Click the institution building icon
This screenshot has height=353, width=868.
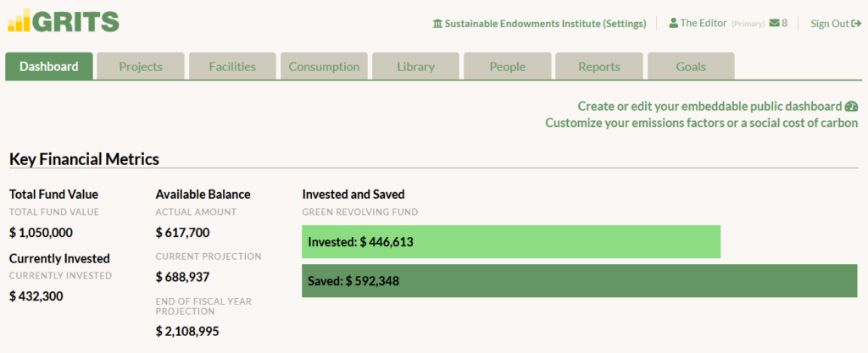pyautogui.click(x=437, y=24)
